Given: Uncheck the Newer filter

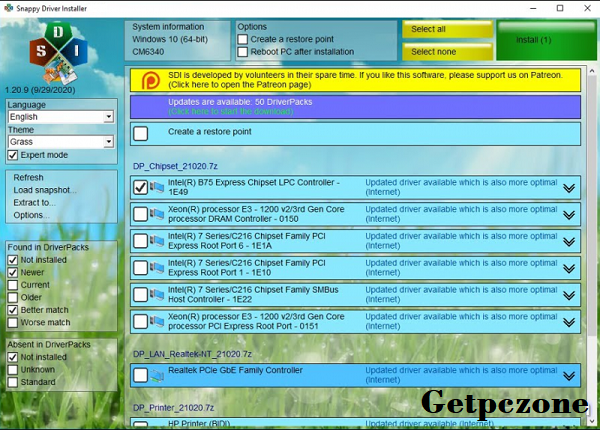Looking at the screenshot, I should pyautogui.click(x=13, y=272).
